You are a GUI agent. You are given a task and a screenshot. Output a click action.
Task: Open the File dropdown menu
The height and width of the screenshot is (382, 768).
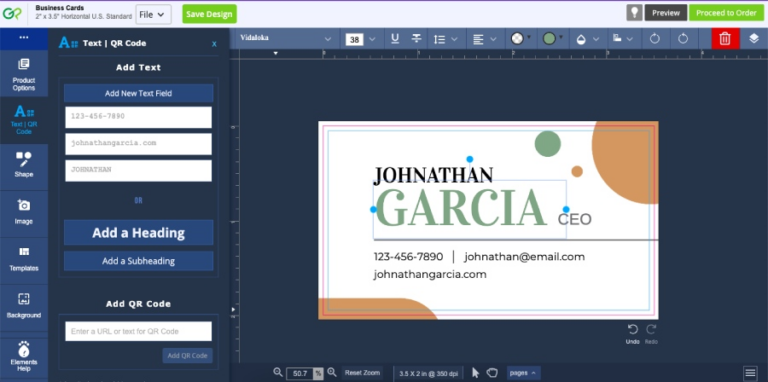click(153, 15)
